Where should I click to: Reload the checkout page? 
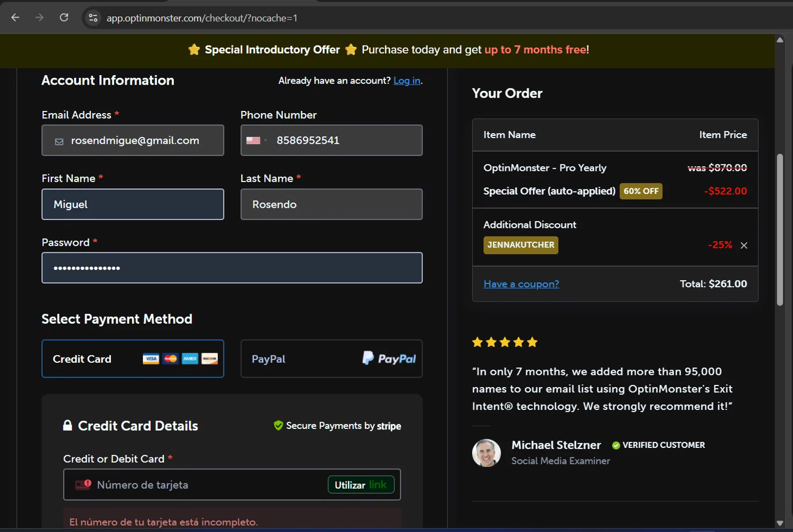click(64, 17)
